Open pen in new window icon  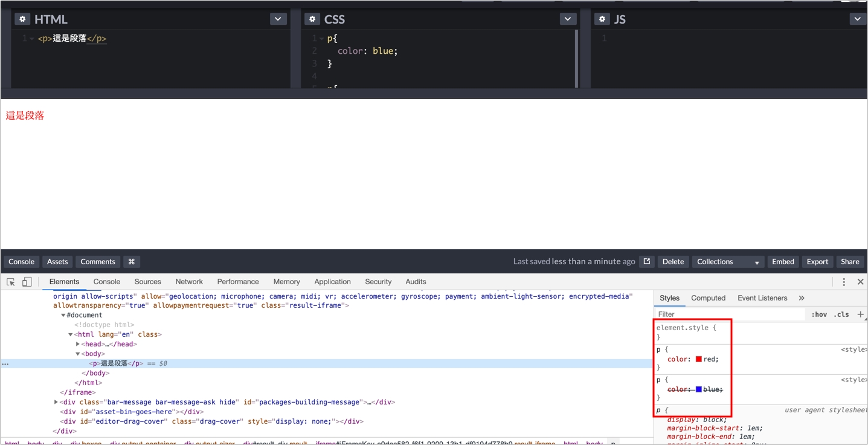click(647, 262)
